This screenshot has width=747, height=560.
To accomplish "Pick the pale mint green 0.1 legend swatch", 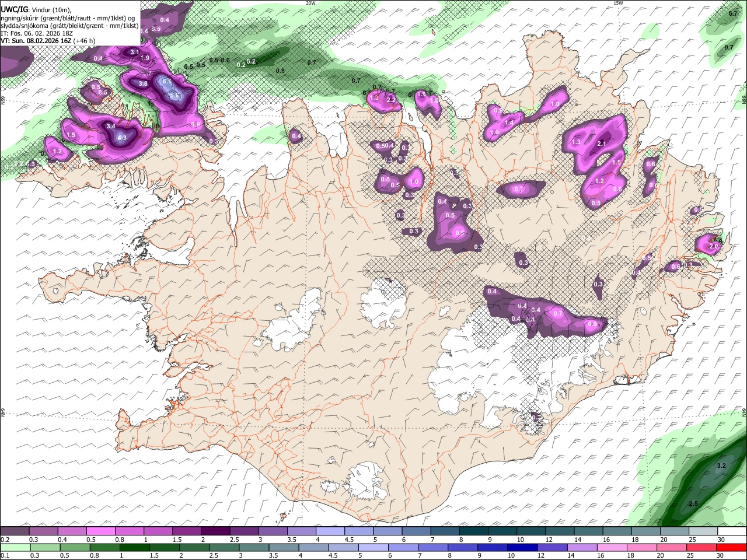I will click(15, 547).
